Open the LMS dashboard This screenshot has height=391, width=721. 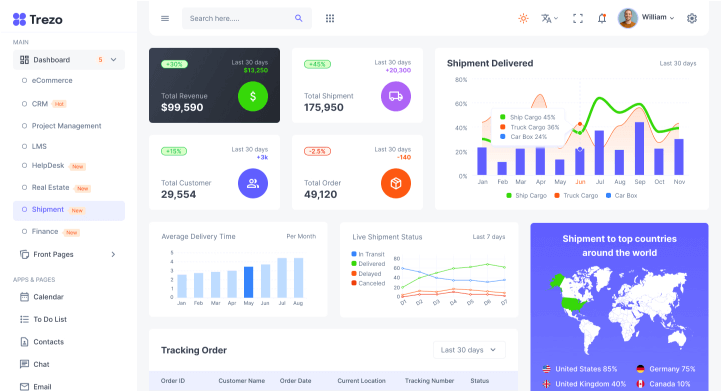(x=39, y=146)
